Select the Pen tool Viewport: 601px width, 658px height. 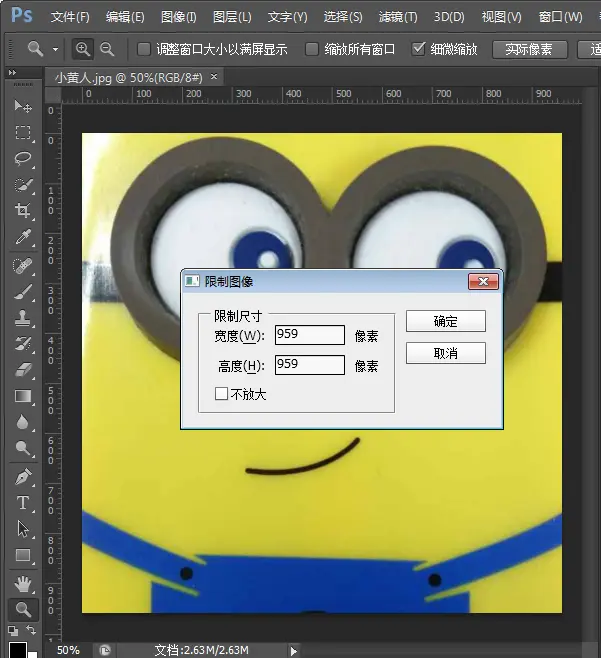coord(23,477)
